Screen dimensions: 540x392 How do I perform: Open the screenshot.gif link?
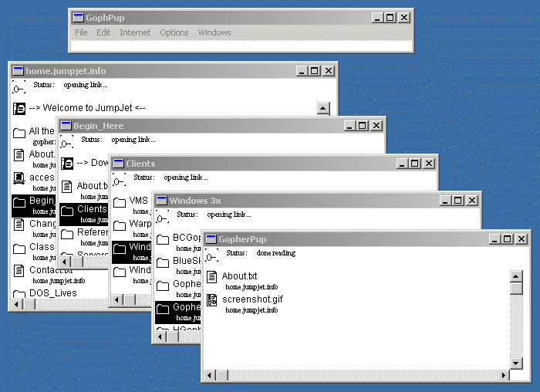pyautogui.click(x=252, y=299)
